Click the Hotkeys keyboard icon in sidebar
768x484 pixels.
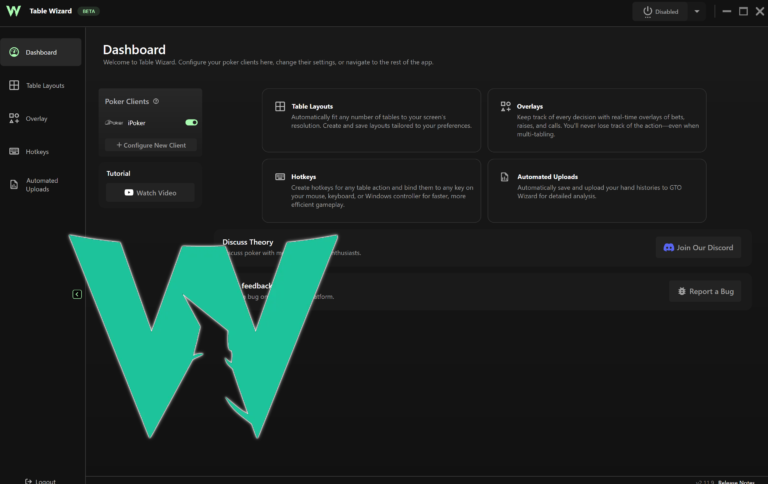pyautogui.click(x=14, y=151)
